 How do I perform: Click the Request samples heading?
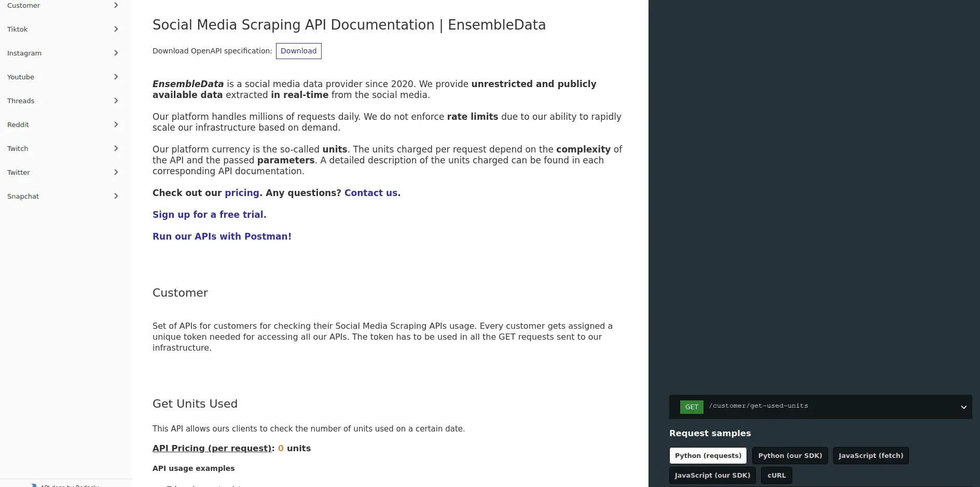tap(710, 433)
